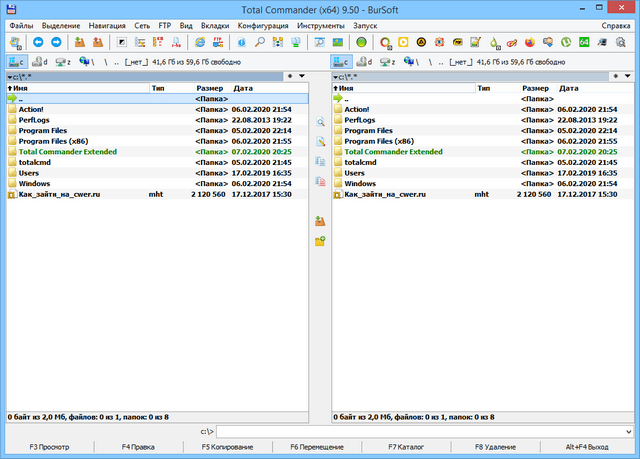Switch left panel to drive z
Viewport: 640px width, 459px height.
click(62, 61)
